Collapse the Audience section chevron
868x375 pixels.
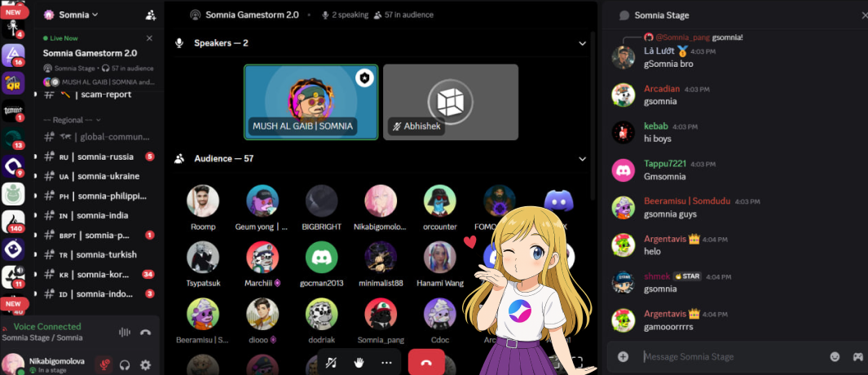pos(583,159)
